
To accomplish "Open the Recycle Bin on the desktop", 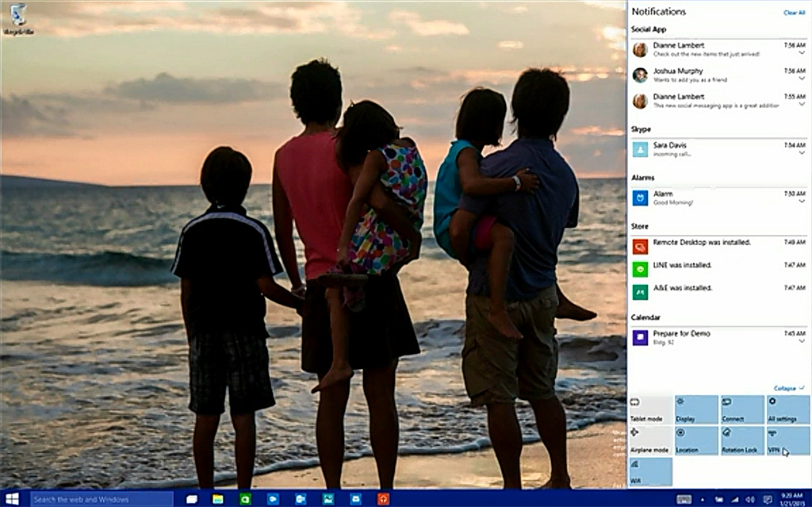I will coord(17,17).
